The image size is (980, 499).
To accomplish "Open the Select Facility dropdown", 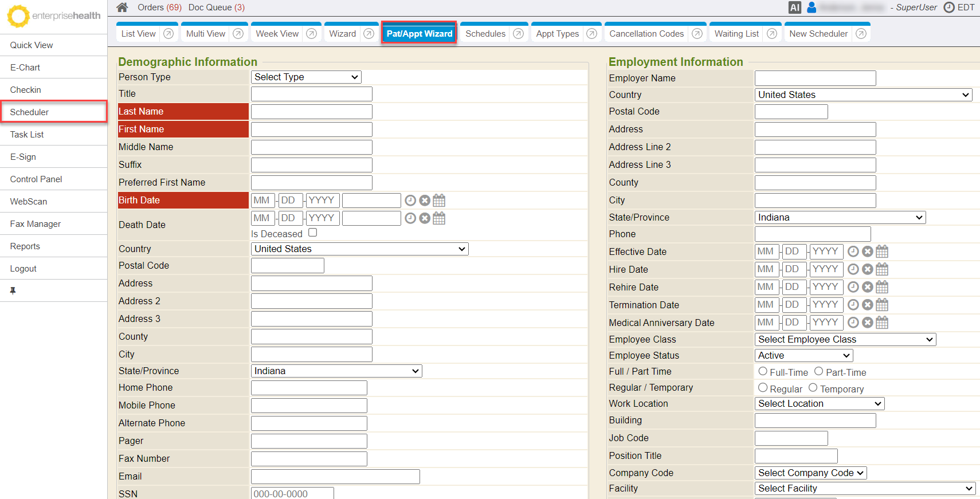I will pos(864,489).
